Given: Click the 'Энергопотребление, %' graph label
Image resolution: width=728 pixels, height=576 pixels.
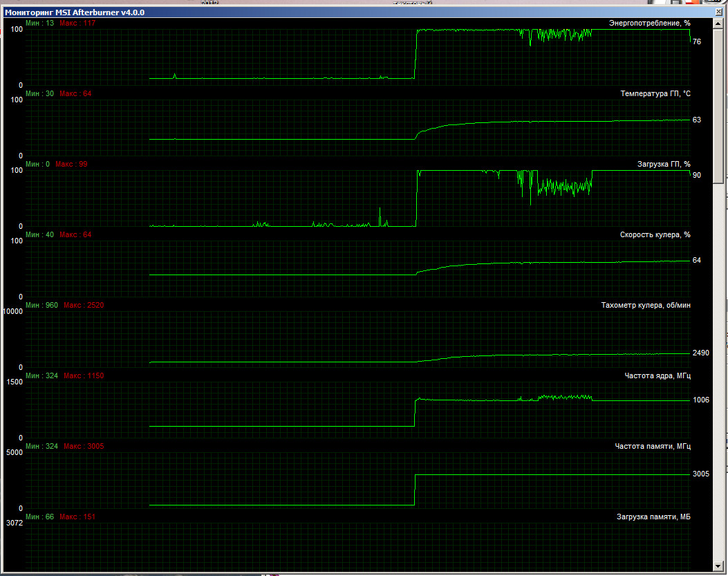Looking at the screenshot, I should coord(650,24).
